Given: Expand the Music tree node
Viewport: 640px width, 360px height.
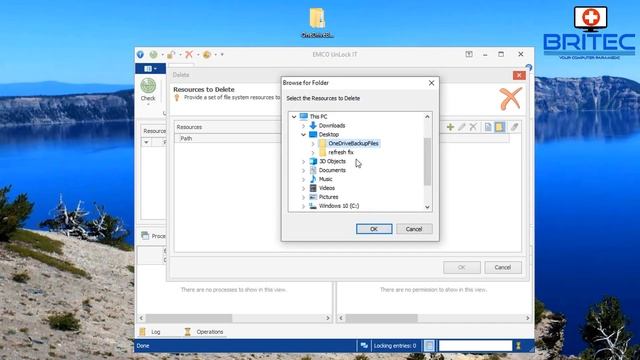Looking at the screenshot, I should [x=303, y=180].
